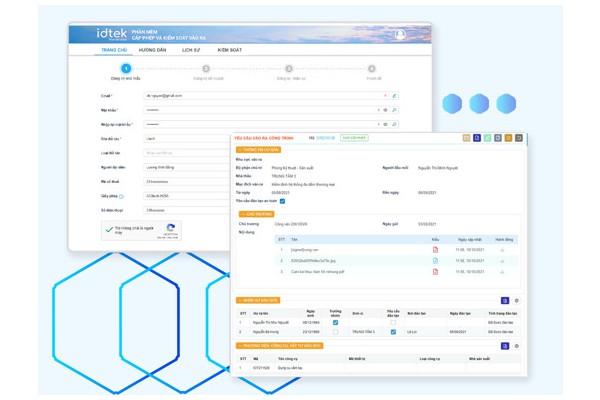
Task: Open the HƯỚNG DẪN tab
Action: (152, 50)
